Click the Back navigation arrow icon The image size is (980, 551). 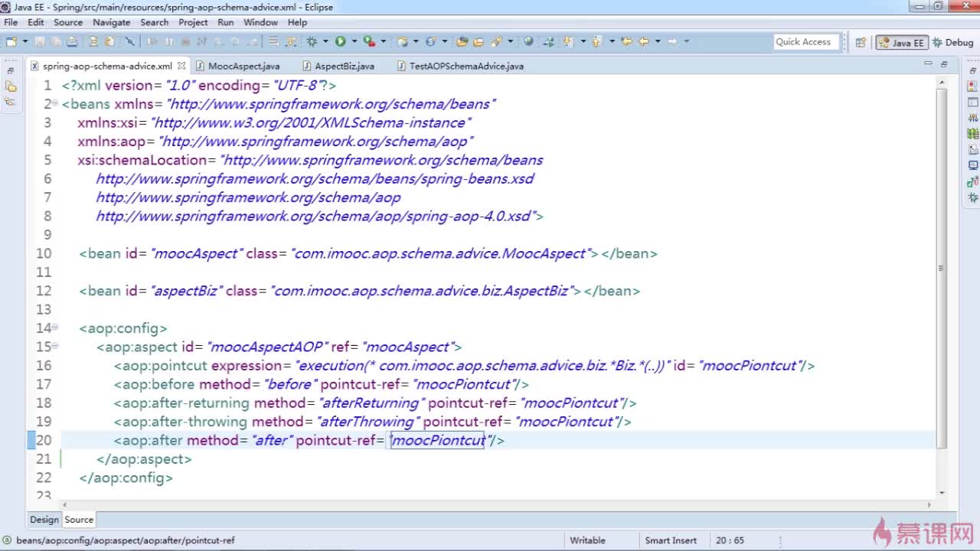[643, 41]
